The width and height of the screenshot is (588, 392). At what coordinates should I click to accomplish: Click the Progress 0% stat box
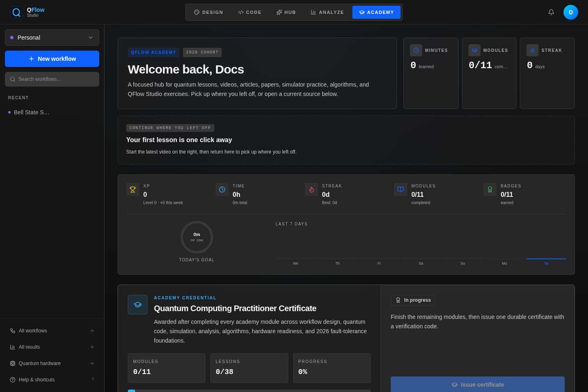[x=332, y=368]
